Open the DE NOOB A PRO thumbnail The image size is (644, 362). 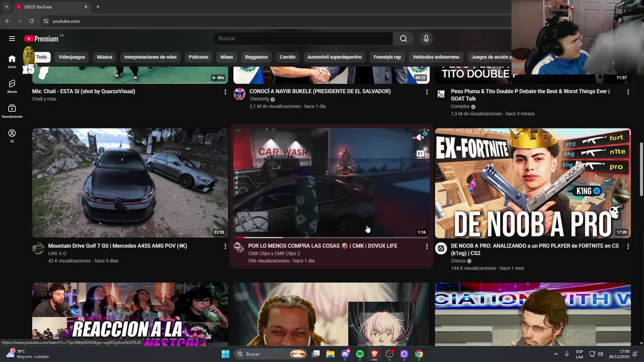coord(533,183)
